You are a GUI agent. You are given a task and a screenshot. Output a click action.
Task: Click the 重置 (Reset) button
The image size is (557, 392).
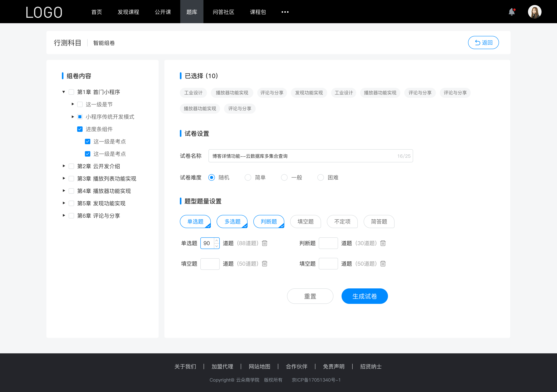coord(310,296)
